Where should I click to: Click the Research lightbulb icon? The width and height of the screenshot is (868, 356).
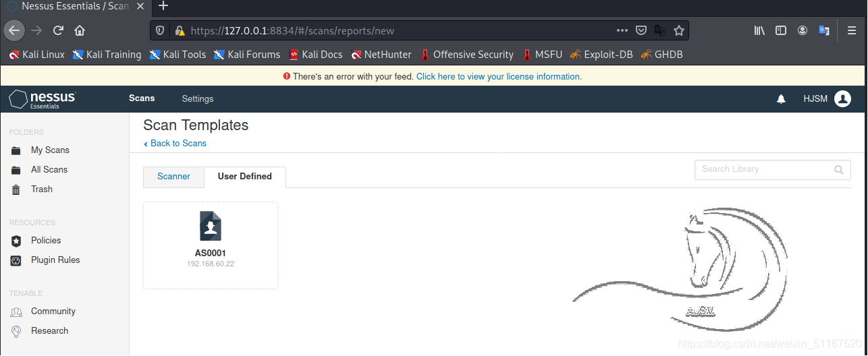(x=16, y=331)
